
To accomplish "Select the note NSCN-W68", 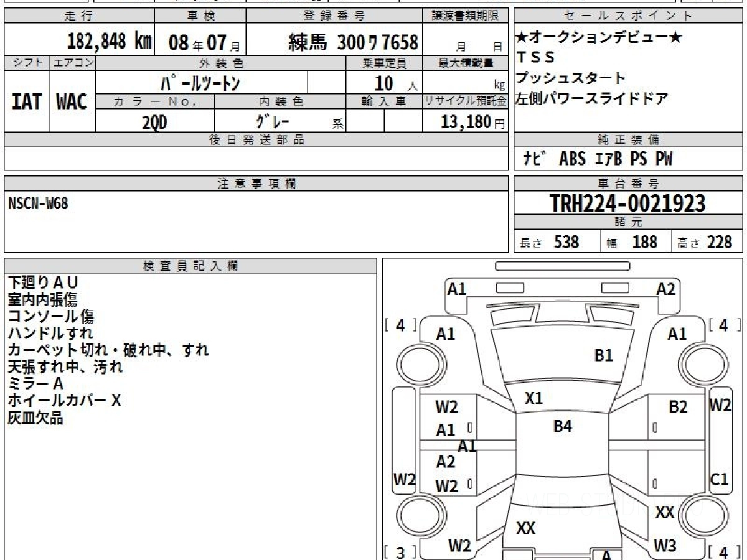I will [39, 203].
